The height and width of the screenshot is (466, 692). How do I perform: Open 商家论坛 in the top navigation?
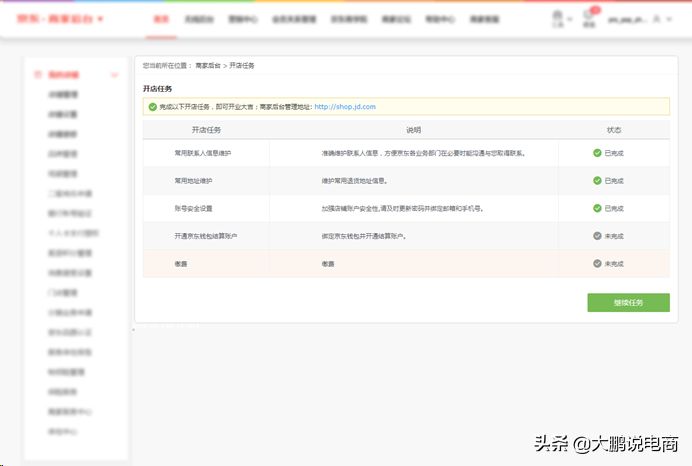tap(396, 19)
